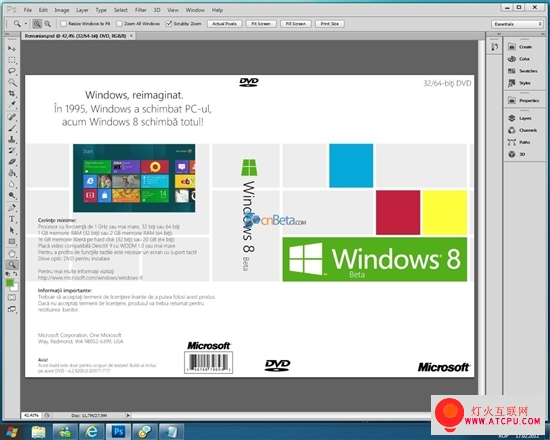
Task: Uncheck the Scrubby Zoom checkbox
Action: pos(169,24)
